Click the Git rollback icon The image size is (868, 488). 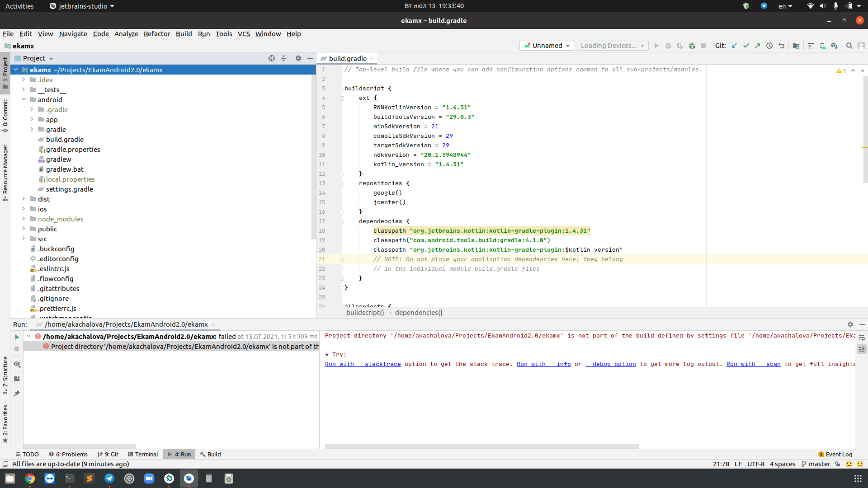pyautogui.click(x=781, y=46)
